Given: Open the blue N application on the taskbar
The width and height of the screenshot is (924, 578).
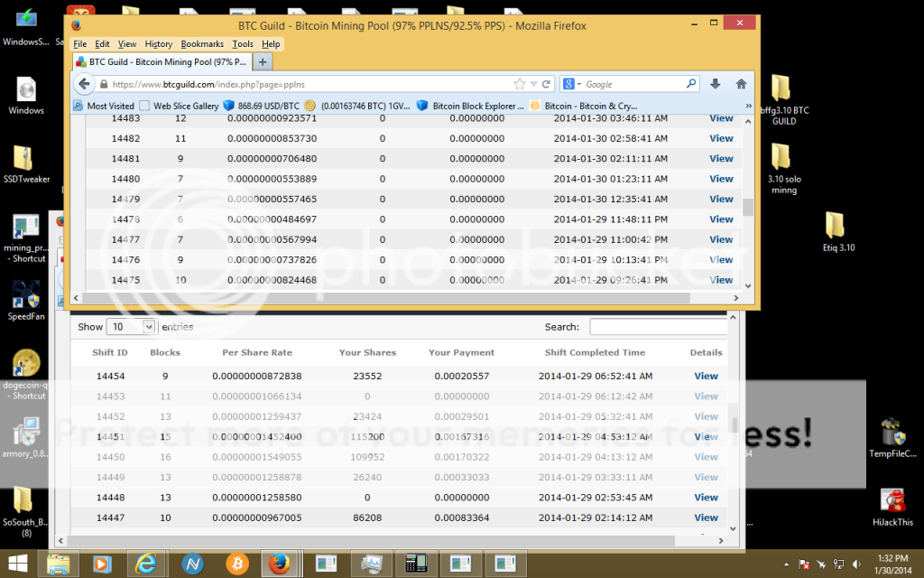Looking at the screenshot, I should click(x=192, y=564).
